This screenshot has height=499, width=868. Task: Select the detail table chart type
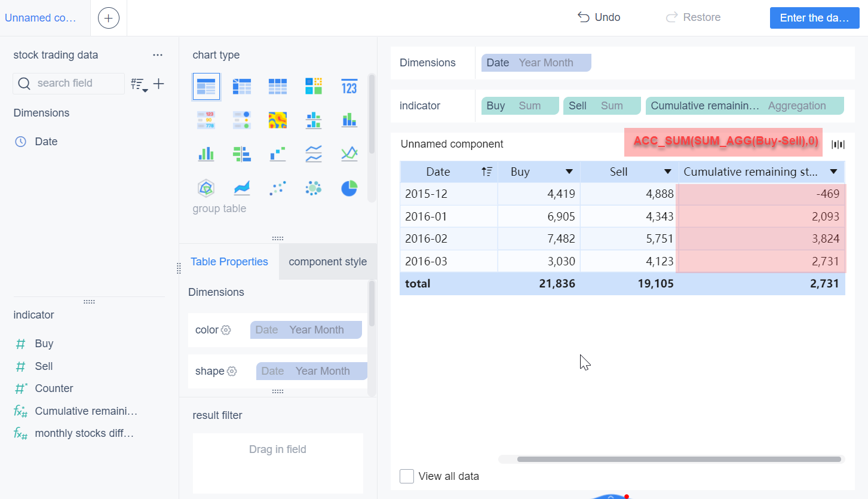278,87
